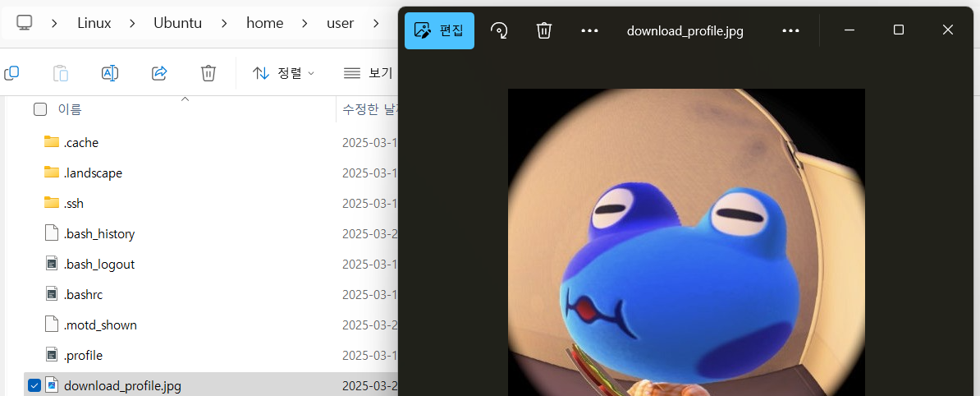Click the share icon in Explorer toolbar

[x=159, y=73]
